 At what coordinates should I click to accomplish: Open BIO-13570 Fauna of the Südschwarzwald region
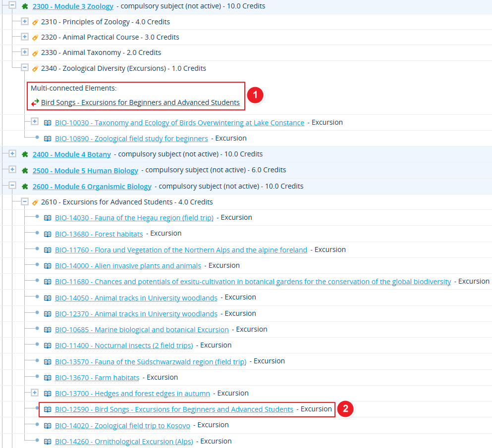tap(151, 362)
